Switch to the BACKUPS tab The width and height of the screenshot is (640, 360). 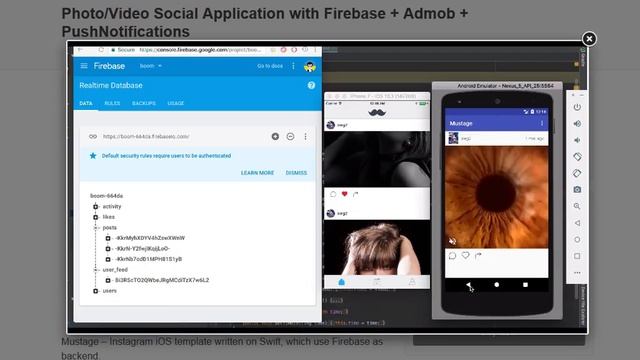(x=144, y=103)
